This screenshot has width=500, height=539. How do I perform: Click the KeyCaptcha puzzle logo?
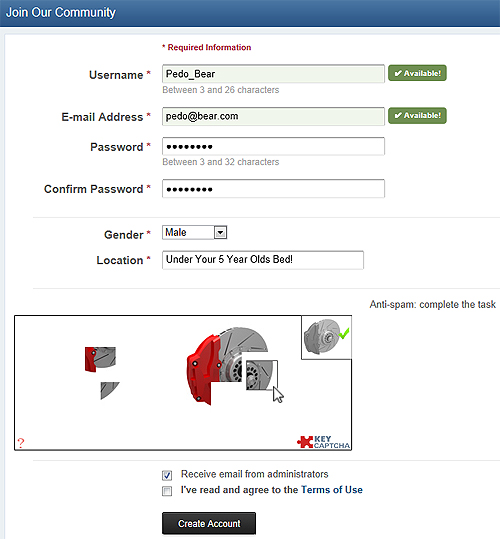click(x=323, y=442)
